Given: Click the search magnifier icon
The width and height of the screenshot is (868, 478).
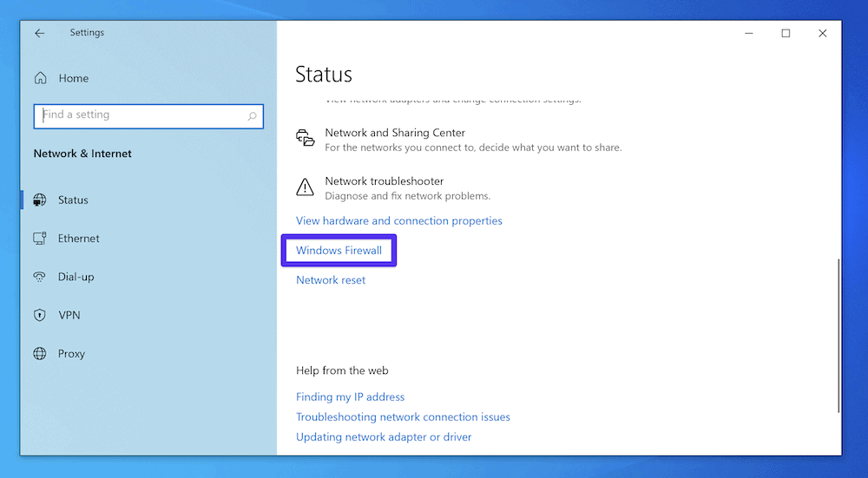Looking at the screenshot, I should pyautogui.click(x=252, y=115).
